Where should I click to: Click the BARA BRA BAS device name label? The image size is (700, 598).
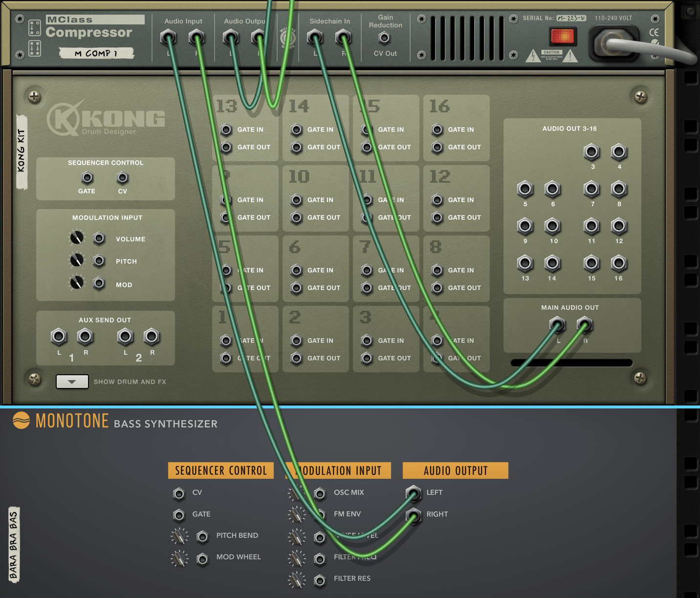[x=14, y=545]
